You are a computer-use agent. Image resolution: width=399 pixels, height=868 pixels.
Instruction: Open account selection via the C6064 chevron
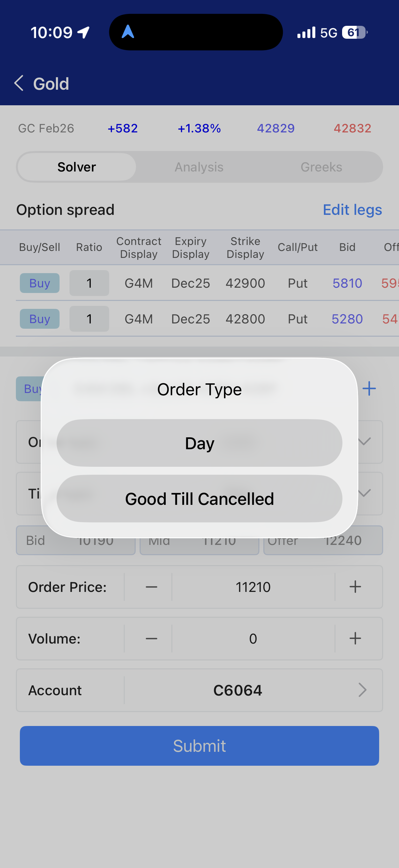coord(362,690)
